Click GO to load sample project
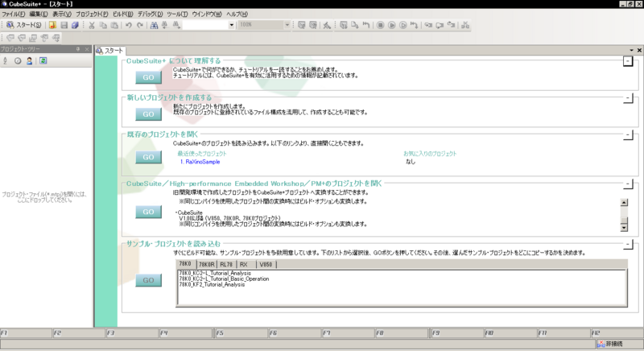The height and width of the screenshot is (351, 644). pos(148,280)
